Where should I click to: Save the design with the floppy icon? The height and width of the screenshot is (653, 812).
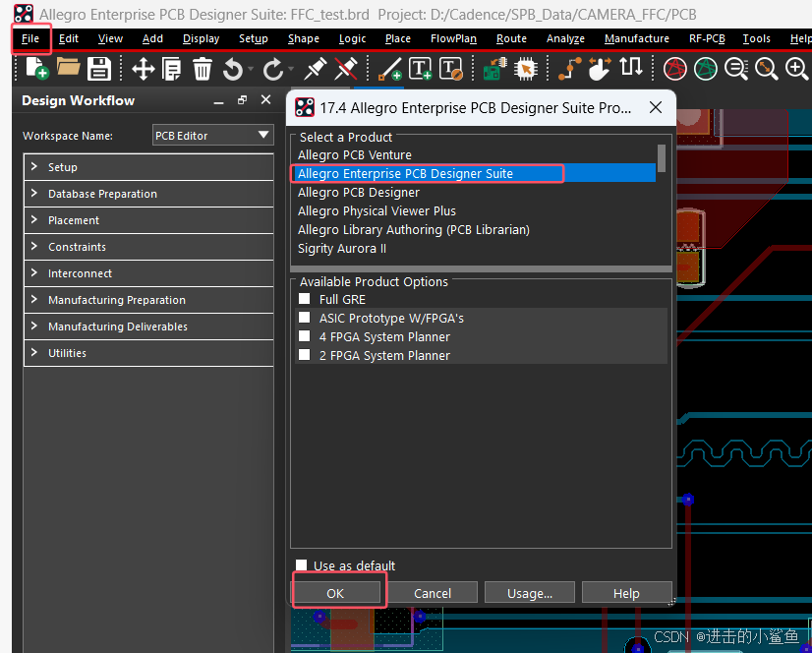pos(99,69)
